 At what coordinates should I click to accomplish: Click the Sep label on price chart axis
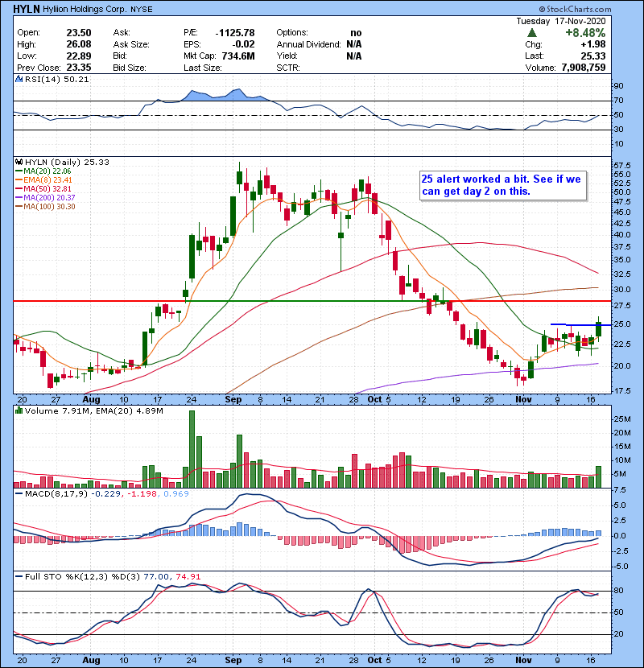(233, 399)
